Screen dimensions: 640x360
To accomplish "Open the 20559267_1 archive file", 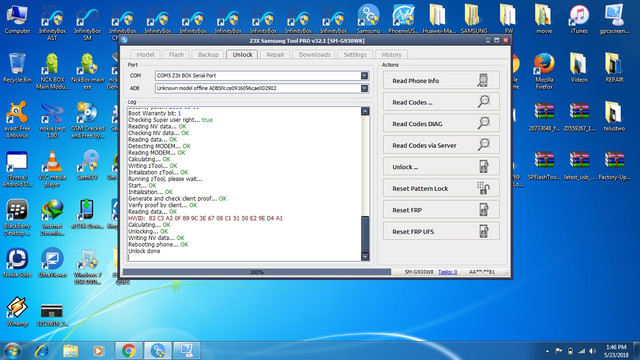I will [579, 117].
